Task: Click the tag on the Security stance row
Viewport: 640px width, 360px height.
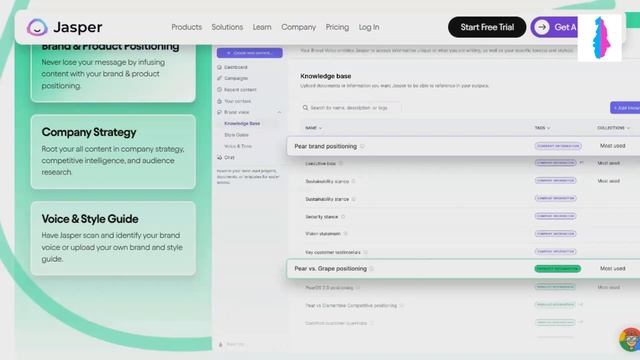Action: (x=556, y=216)
